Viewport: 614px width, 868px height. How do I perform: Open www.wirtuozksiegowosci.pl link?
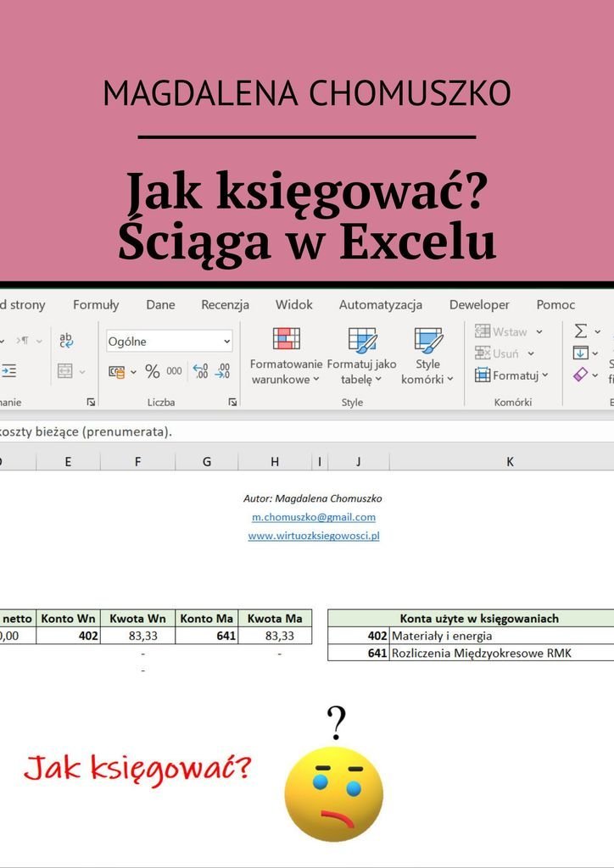[x=313, y=536]
